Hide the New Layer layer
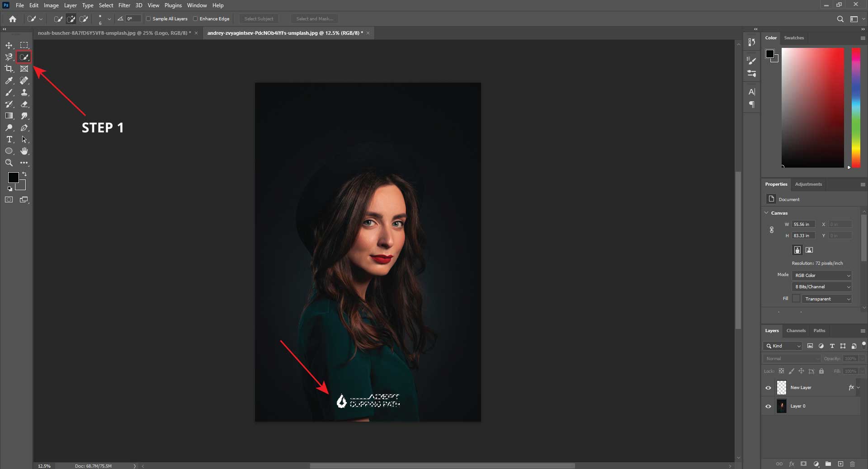868x469 pixels. tap(768, 388)
